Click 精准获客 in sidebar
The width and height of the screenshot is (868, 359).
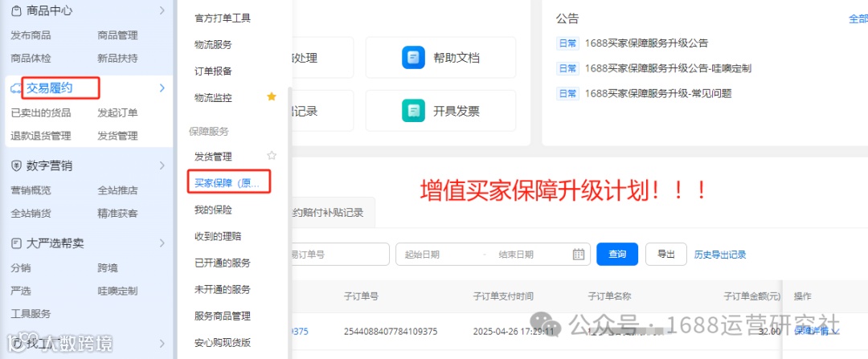pyautogui.click(x=117, y=213)
